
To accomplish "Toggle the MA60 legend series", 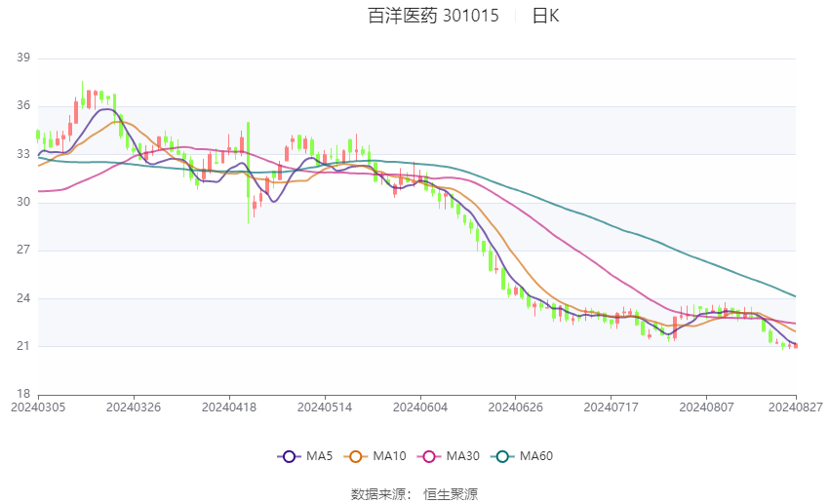I will 522,456.
